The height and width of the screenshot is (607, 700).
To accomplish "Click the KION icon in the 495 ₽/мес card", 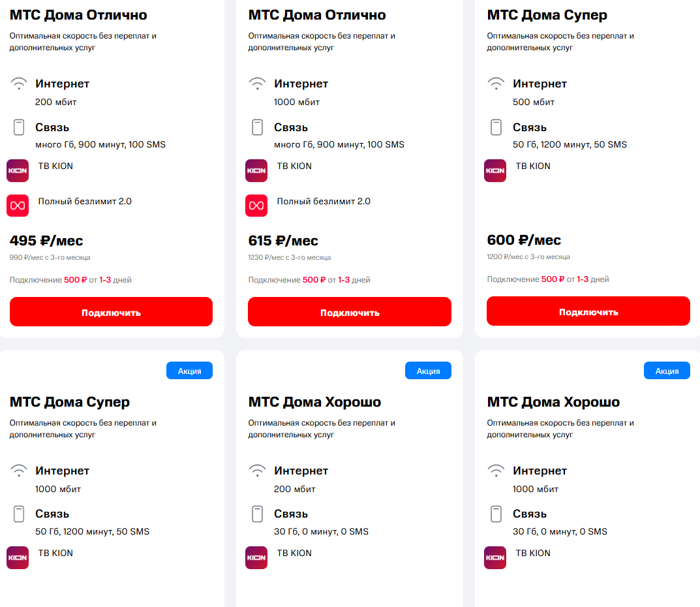I will [18, 170].
